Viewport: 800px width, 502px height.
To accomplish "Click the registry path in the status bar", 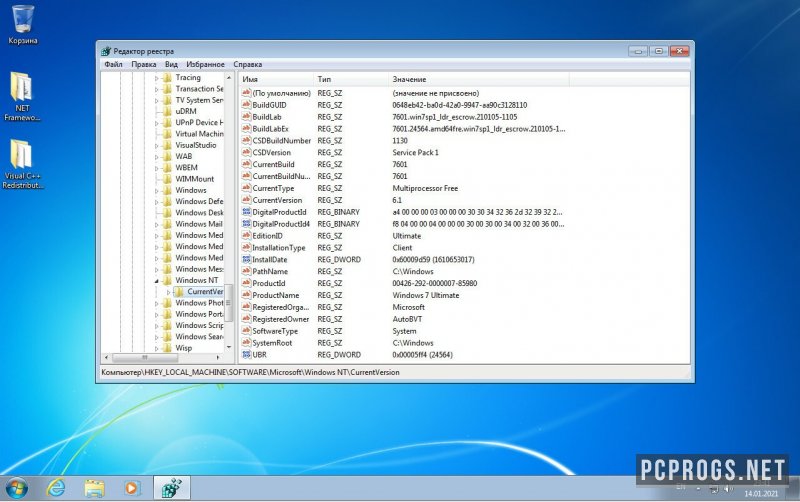I will click(x=250, y=372).
